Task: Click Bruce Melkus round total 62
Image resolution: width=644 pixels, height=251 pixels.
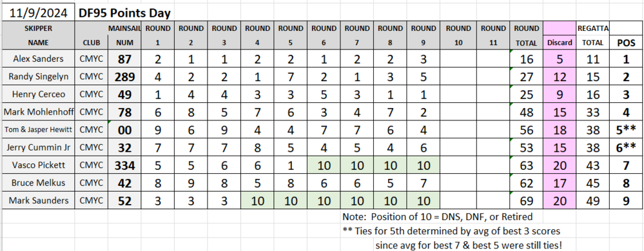Action: (x=526, y=183)
